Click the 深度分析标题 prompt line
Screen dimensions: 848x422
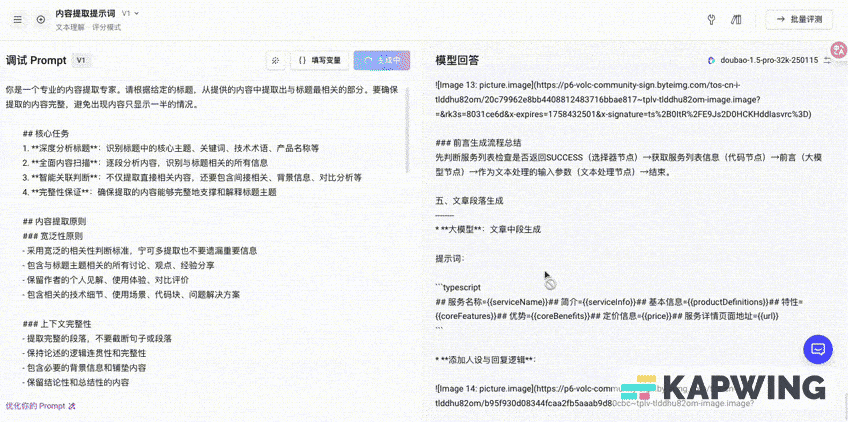171,148
